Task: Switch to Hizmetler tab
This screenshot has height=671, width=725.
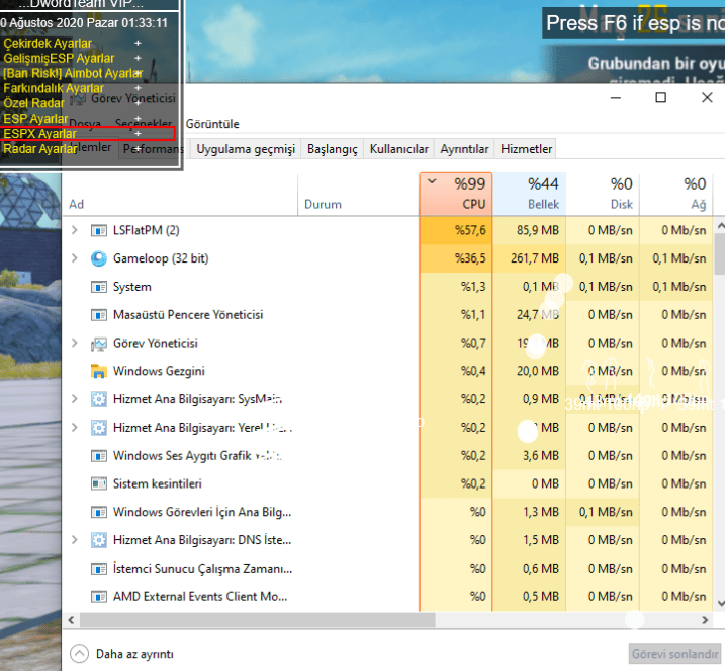Action: coord(526,149)
